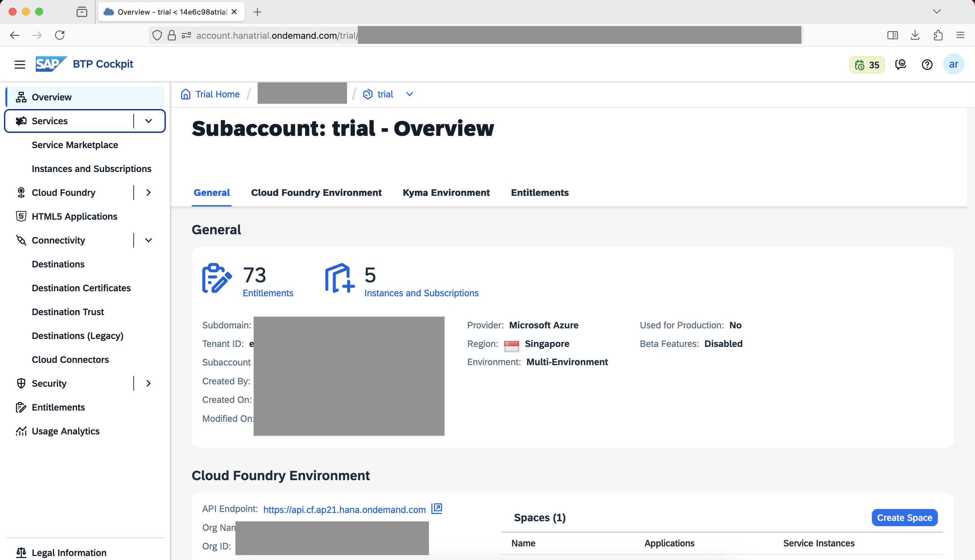Expand the Security navigation group

(x=149, y=383)
